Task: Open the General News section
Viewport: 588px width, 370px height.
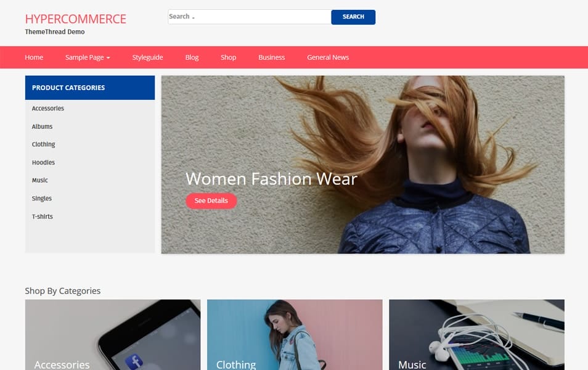Action: click(x=328, y=57)
